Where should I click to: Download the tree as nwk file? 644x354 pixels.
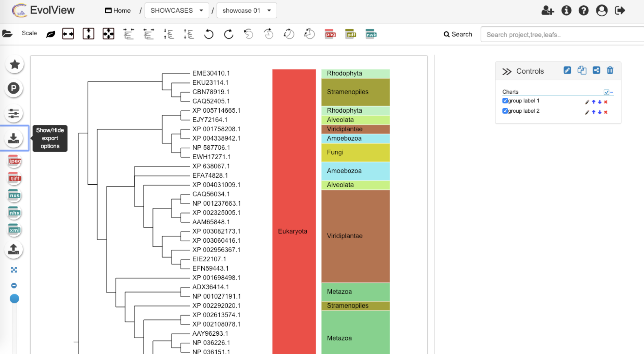[371, 34]
